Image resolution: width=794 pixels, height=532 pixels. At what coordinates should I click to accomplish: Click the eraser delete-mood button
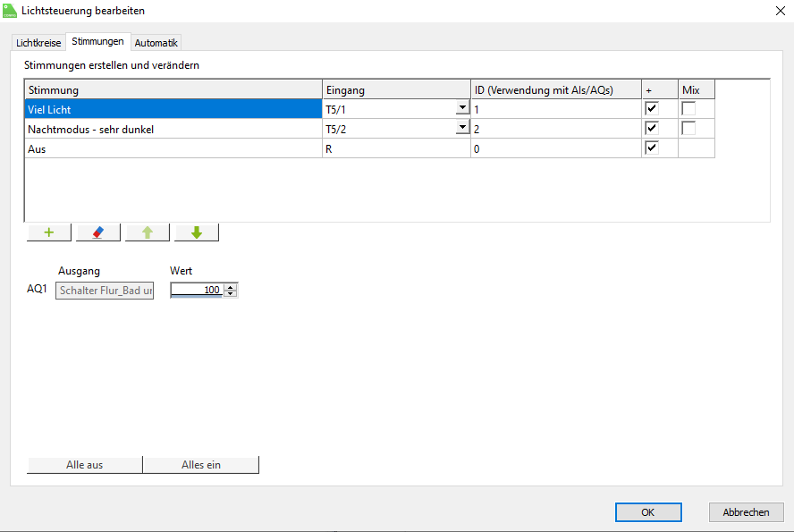[x=98, y=232]
